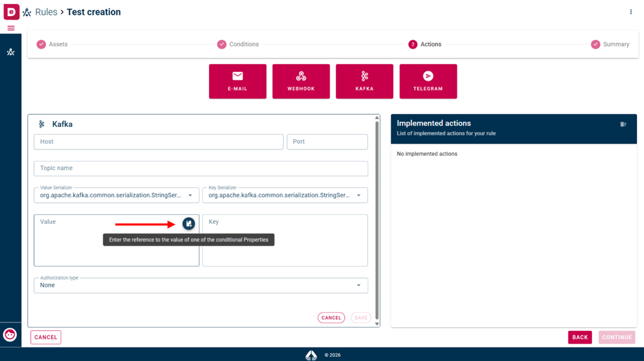Click the 'Implemented actions' heading
The image size is (644, 361).
pyautogui.click(x=434, y=123)
